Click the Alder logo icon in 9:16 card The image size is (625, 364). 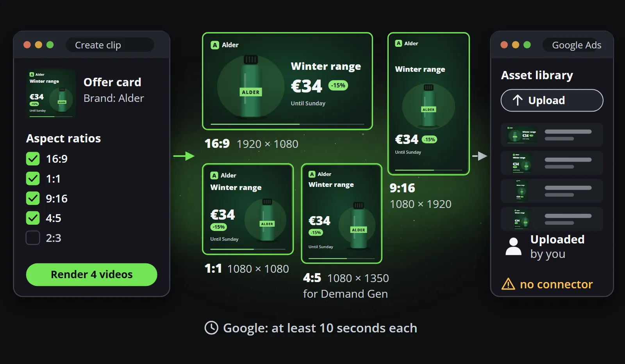398,43
